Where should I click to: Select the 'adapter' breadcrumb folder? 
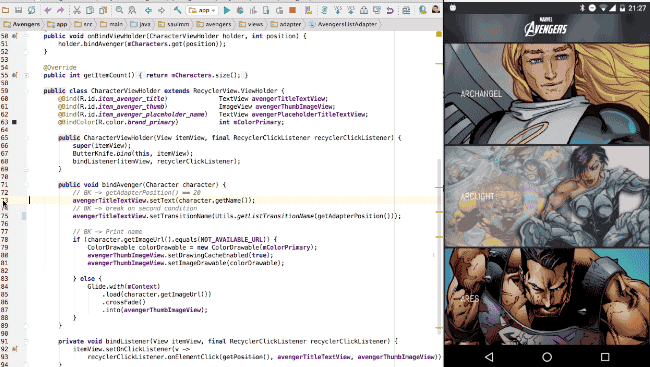(x=286, y=24)
